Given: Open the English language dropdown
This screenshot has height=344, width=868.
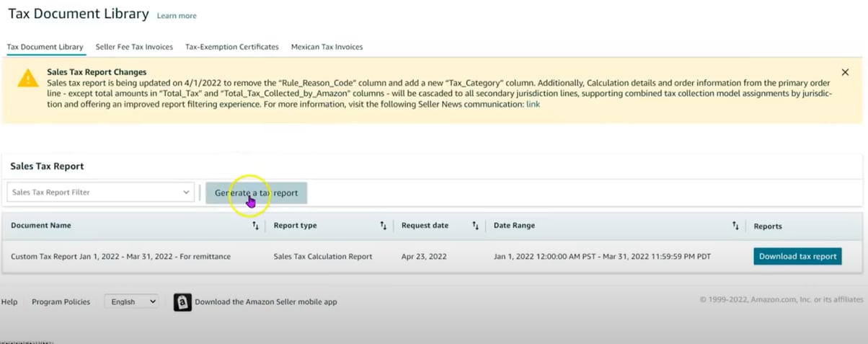Looking at the screenshot, I should tap(131, 301).
